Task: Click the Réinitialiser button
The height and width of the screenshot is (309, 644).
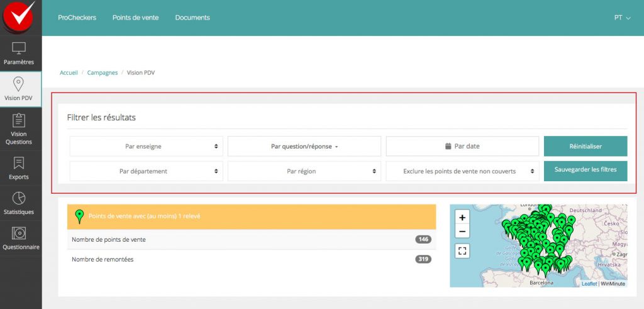Action: pos(585,146)
